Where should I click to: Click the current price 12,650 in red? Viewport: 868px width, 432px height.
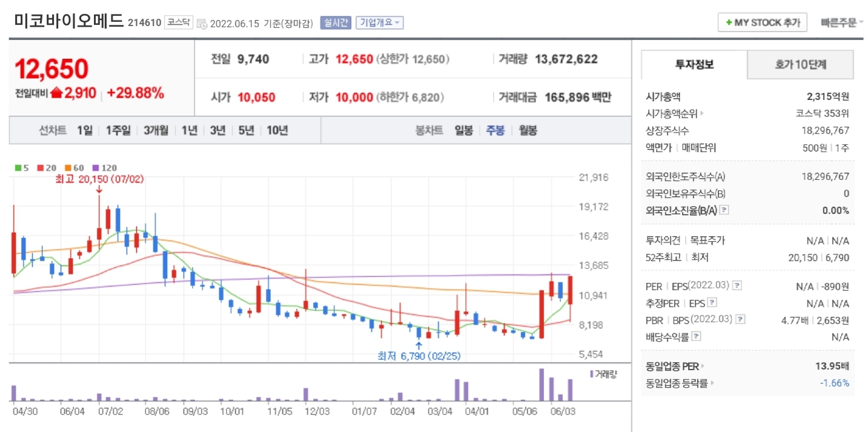coord(51,69)
